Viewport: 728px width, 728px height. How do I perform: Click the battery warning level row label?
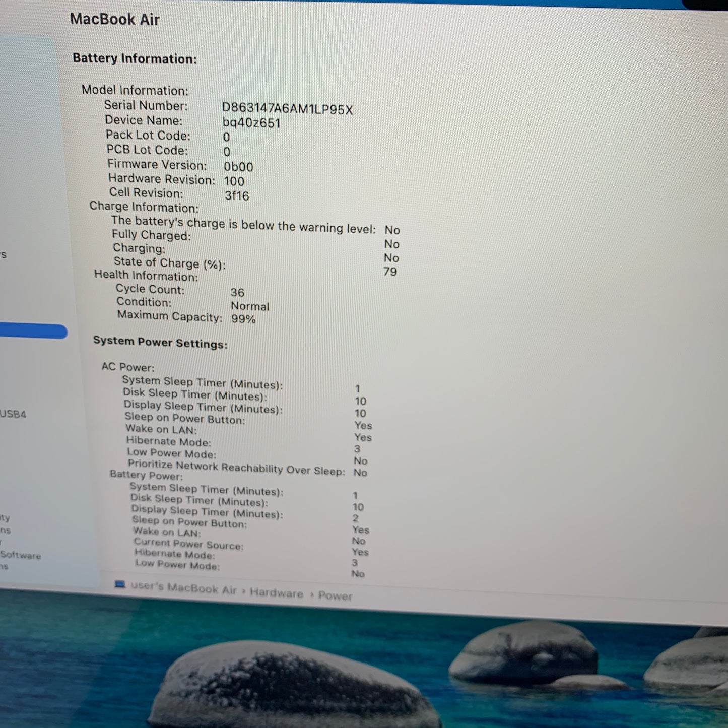coord(243,224)
